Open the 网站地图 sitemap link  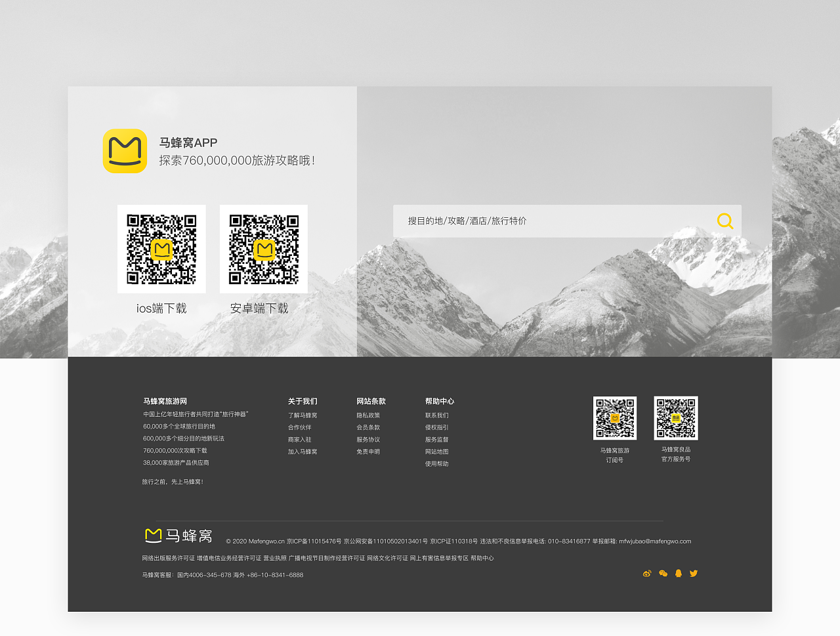point(437,452)
